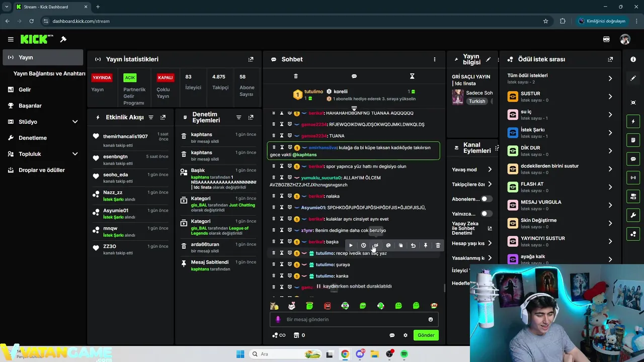The height and width of the screenshot is (362, 644).
Task: Click the broadcast signal widget icon in right sidebar
Action: 633,177
